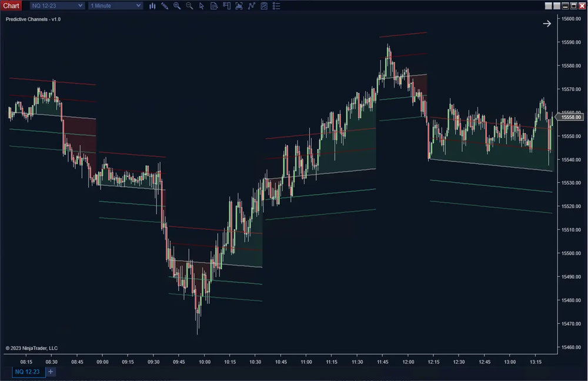Select the drawing tools pencil icon
The height and width of the screenshot is (381, 588).
tap(165, 6)
